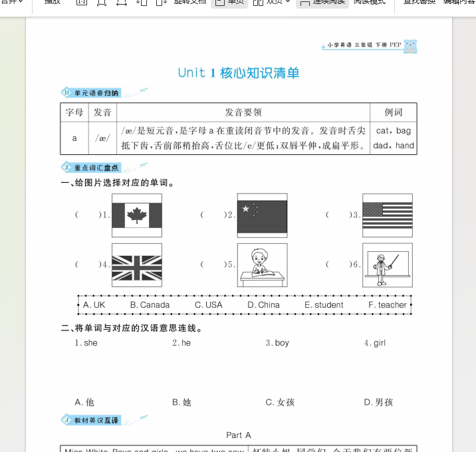Click the 重点词汇盘点 section badge

click(91, 168)
